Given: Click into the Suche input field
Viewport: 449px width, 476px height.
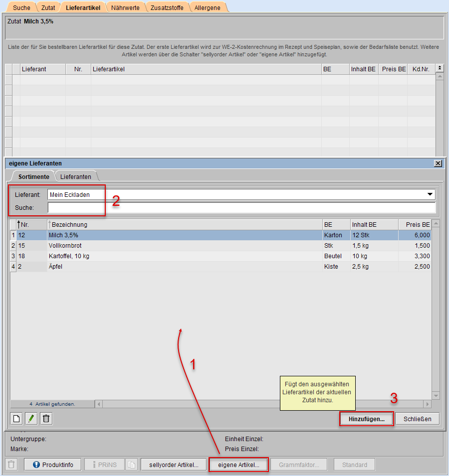Looking at the screenshot, I should point(241,207).
